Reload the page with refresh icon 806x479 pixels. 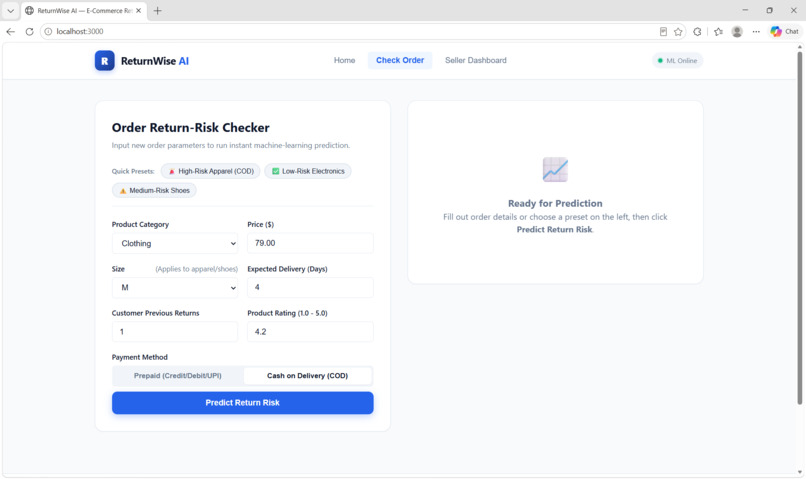click(x=29, y=31)
